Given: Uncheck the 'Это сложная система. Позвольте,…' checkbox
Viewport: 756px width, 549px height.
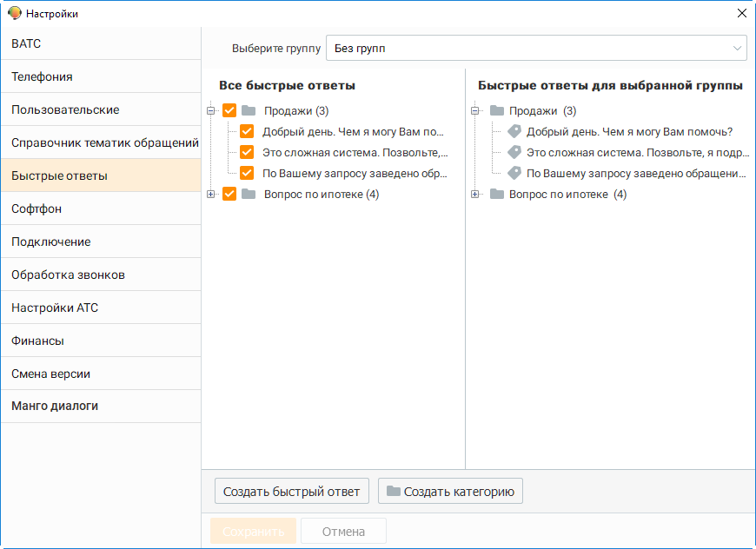Looking at the screenshot, I should click(x=247, y=152).
